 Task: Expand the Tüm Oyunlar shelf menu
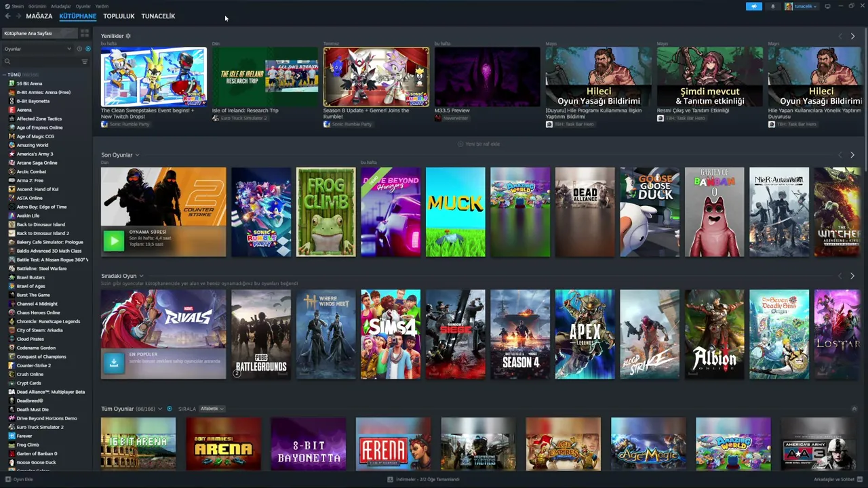pyautogui.click(x=161, y=409)
